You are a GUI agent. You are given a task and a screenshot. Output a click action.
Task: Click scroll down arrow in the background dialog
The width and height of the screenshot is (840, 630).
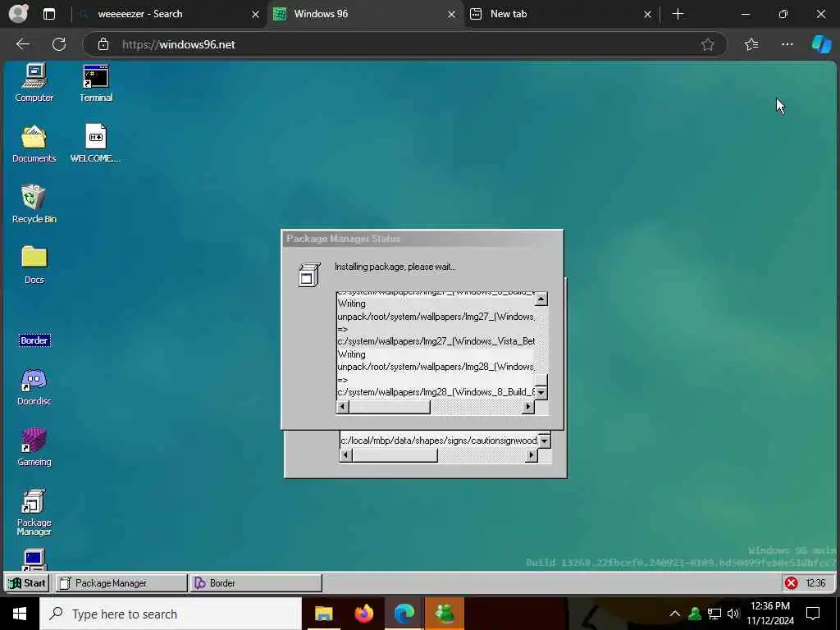coord(545,441)
